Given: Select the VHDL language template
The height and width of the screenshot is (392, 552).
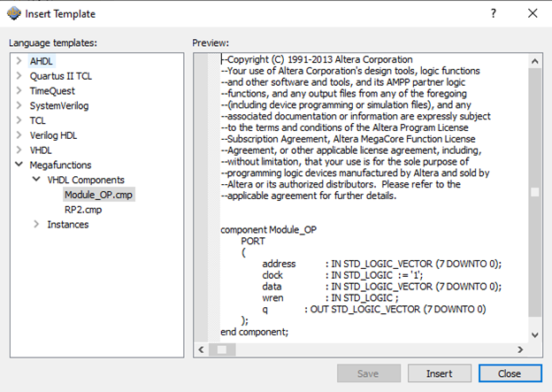Looking at the screenshot, I should (x=42, y=150).
